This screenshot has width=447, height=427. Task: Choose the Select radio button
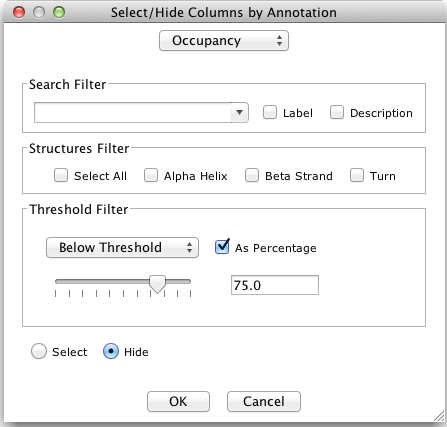tap(39, 351)
